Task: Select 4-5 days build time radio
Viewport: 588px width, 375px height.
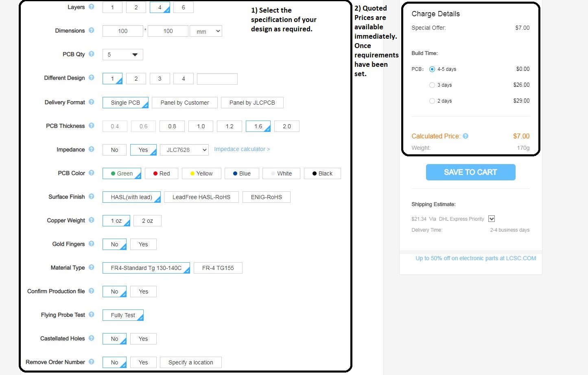Action: click(432, 69)
